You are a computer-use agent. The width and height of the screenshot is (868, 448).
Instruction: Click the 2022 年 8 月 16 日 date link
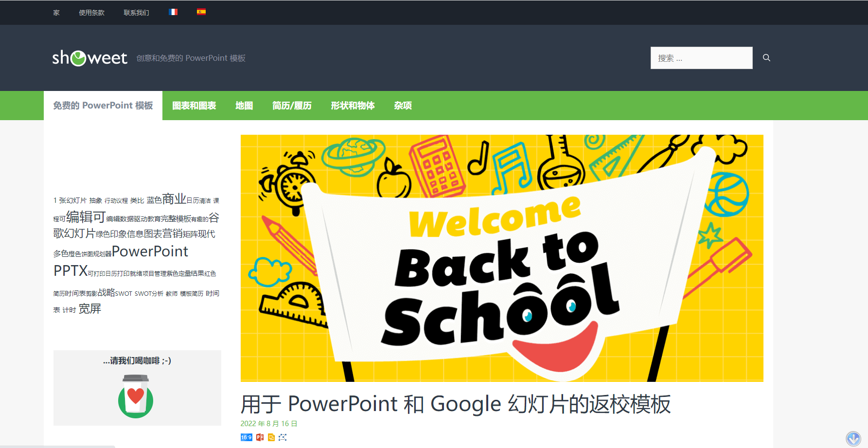click(269, 424)
